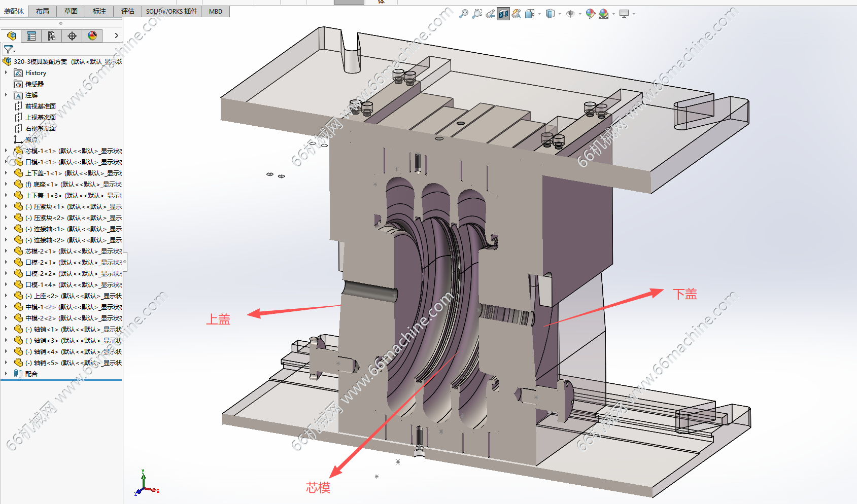
Task: Open the View Orientation dropdown arrow
Action: pos(539,14)
